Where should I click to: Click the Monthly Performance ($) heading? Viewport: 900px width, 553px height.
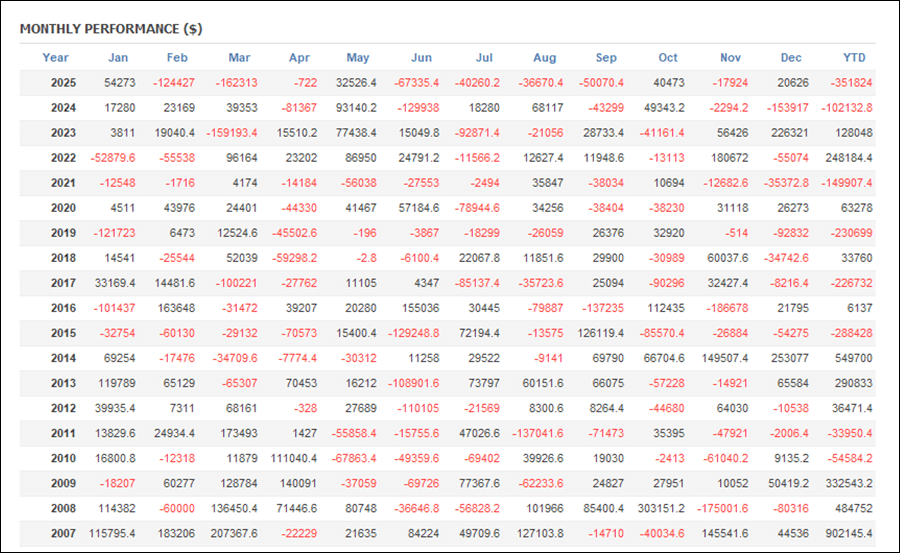coord(111,29)
